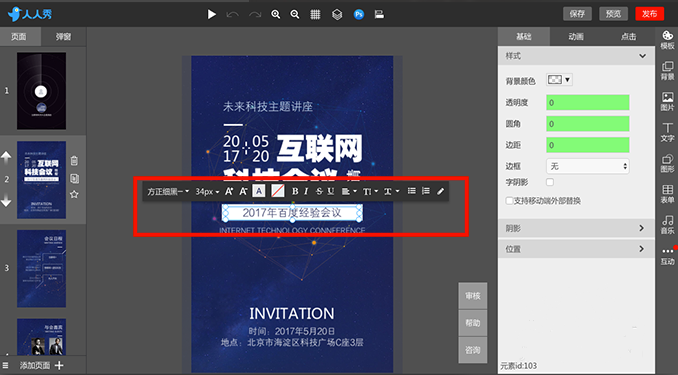Enable the 字阴影 text shadow checkbox
678x375 pixels.
pyautogui.click(x=550, y=182)
